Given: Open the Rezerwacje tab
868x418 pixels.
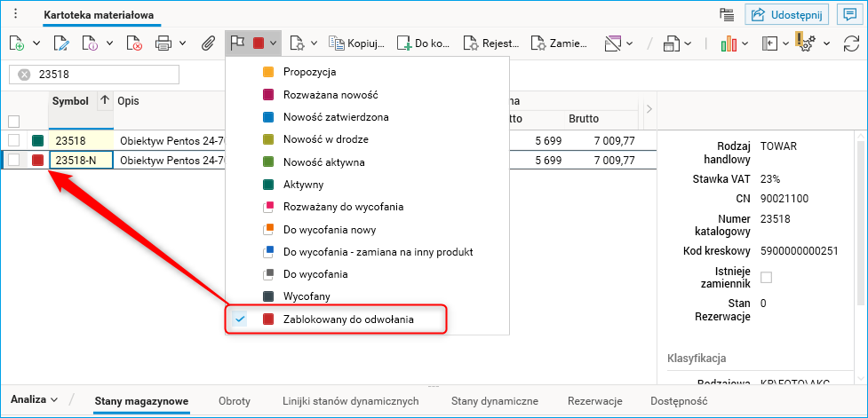Looking at the screenshot, I should tap(595, 401).
